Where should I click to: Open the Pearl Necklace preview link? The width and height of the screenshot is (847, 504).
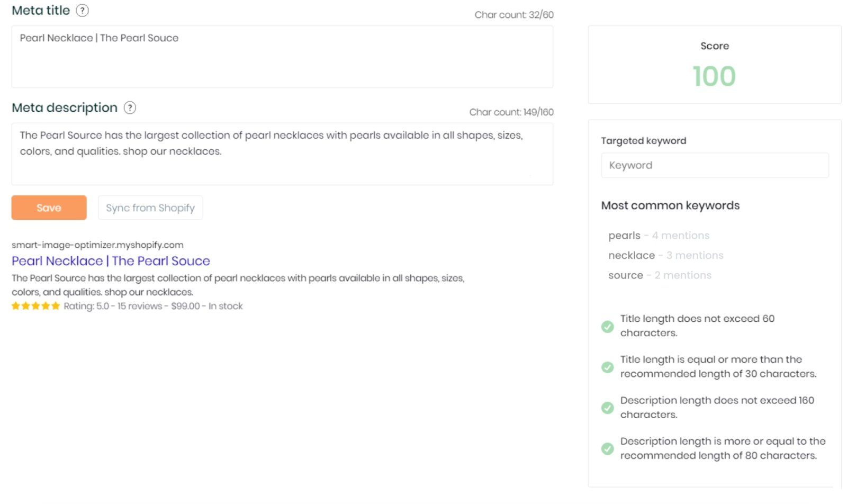(x=110, y=261)
